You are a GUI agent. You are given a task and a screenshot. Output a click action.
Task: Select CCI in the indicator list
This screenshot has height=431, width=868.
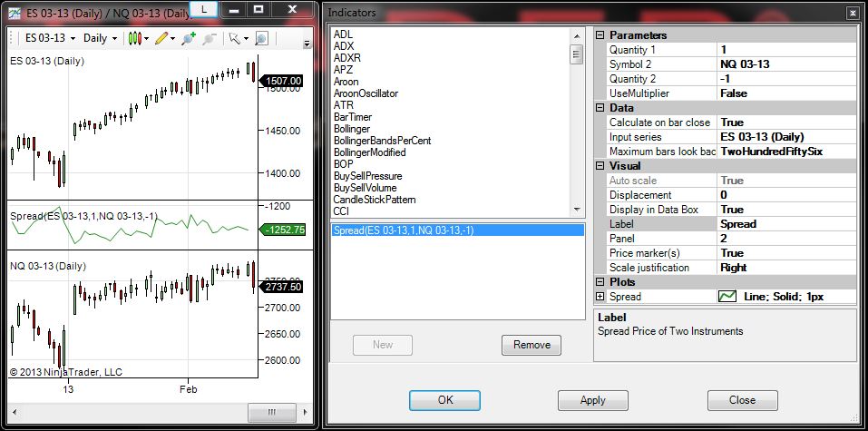pos(342,211)
